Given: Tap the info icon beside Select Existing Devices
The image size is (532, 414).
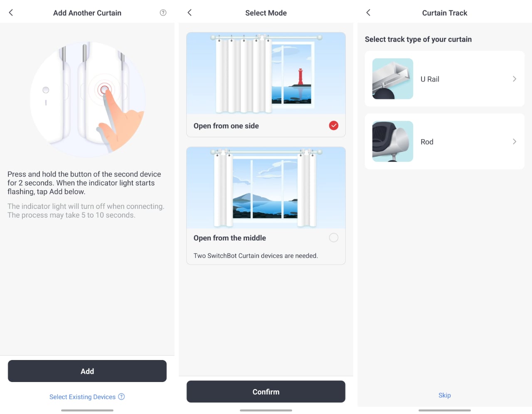Looking at the screenshot, I should tap(121, 397).
